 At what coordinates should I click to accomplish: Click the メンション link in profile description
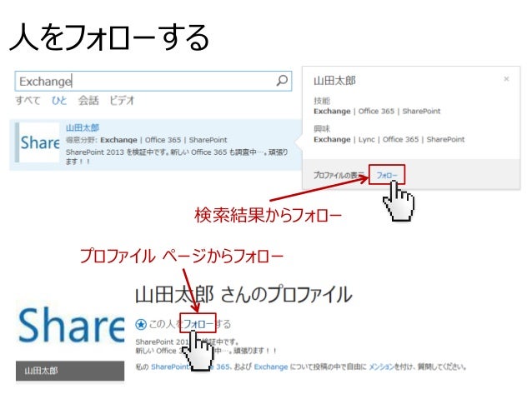coord(381,367)
